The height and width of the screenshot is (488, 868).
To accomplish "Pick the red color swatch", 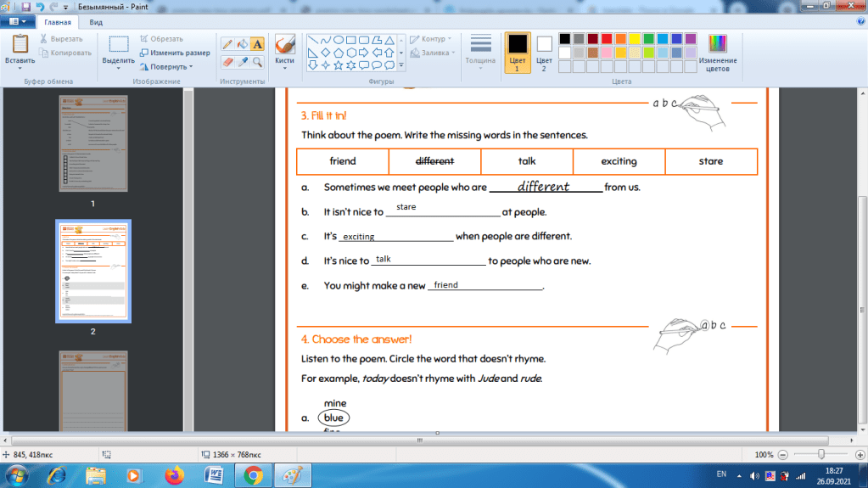I will point(607,39).
